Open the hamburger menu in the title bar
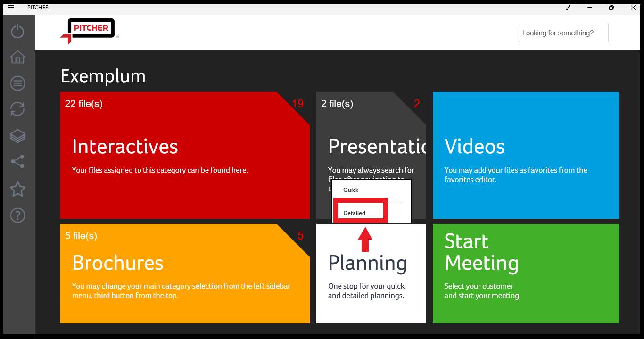This screenshot has height=339, width=644. click(10, 7)
